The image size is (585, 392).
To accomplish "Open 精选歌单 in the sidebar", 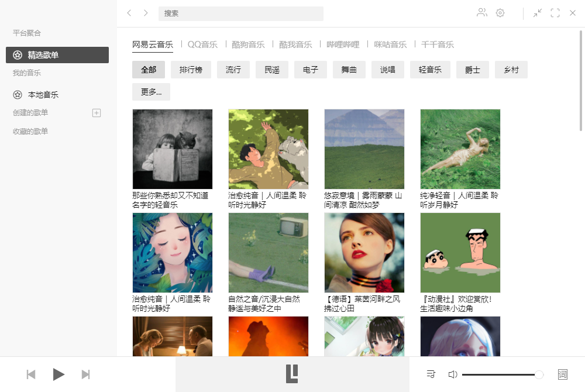I will pyautogui.click(x=57, y=55).
